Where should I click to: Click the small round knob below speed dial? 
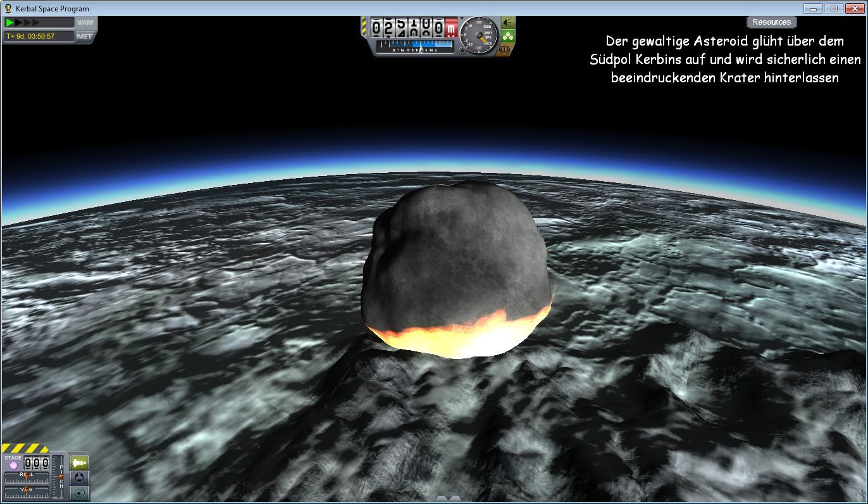pos(462,50)
